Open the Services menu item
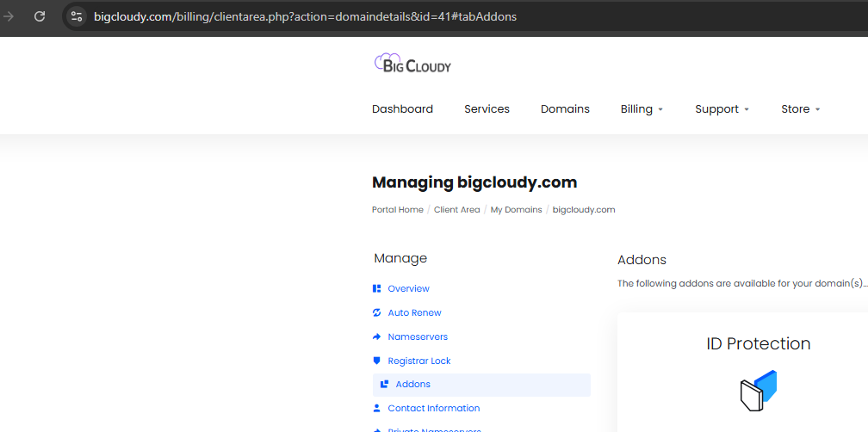 pyautogui.click(x=487, y=109)
